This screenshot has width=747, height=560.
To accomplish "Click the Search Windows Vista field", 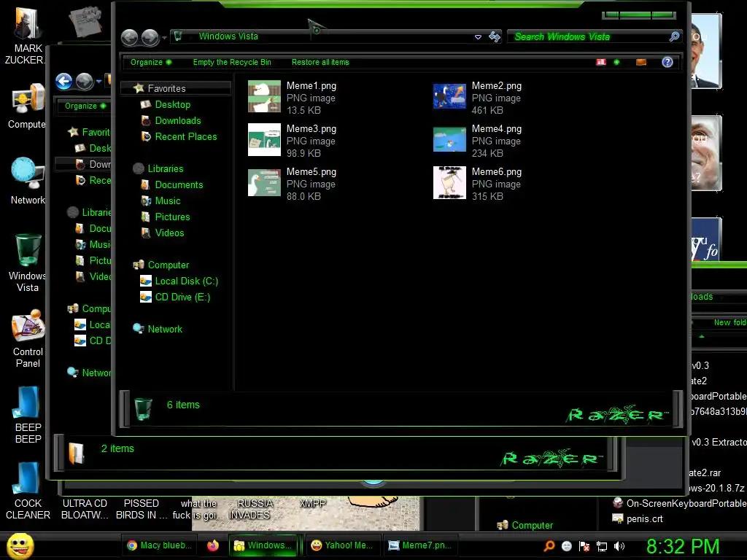I will [589, 36].
